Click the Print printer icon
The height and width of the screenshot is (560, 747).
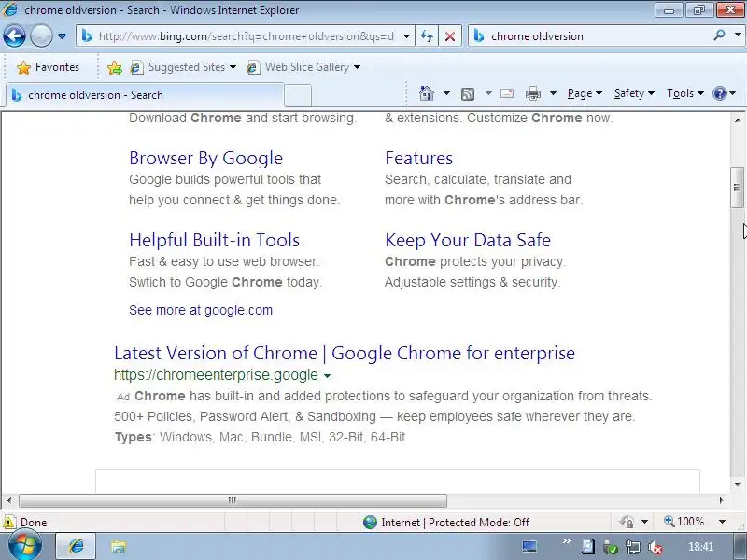point(532,93)
